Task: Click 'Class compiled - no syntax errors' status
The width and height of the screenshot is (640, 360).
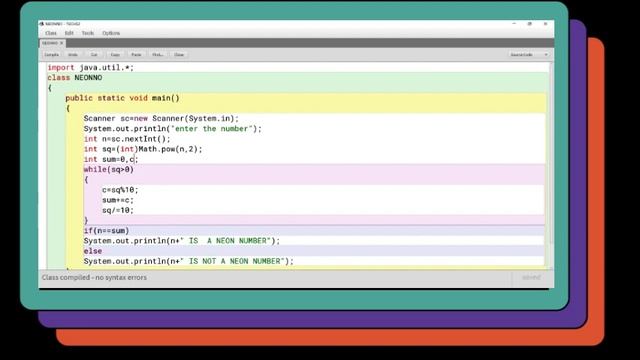Action: tap(94, 278)
